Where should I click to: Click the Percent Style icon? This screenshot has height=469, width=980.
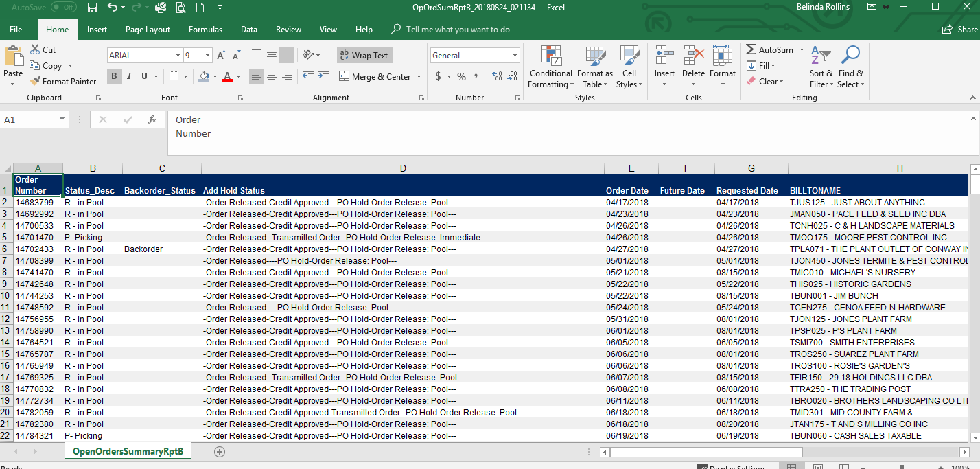(x=461, y=76)
